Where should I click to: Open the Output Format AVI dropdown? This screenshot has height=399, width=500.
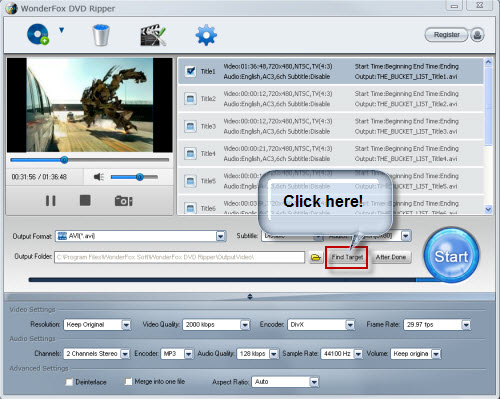[x=141, y=236]
